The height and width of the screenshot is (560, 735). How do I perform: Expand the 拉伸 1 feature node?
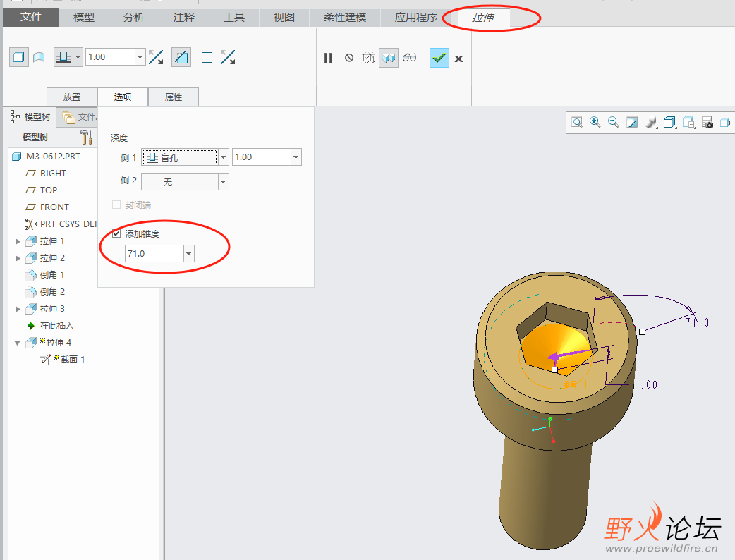(x=18, y=241)
